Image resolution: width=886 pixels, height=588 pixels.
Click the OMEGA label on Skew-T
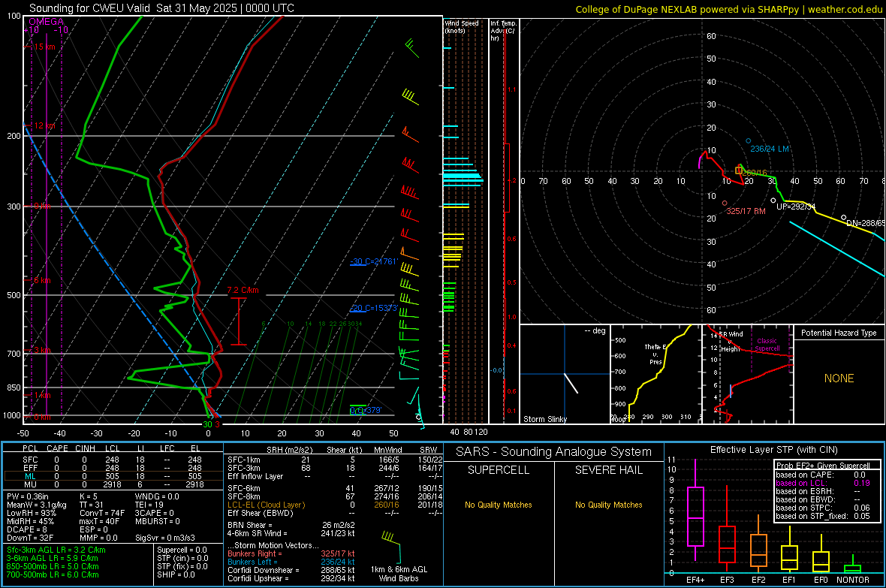(x=47, y=22)
